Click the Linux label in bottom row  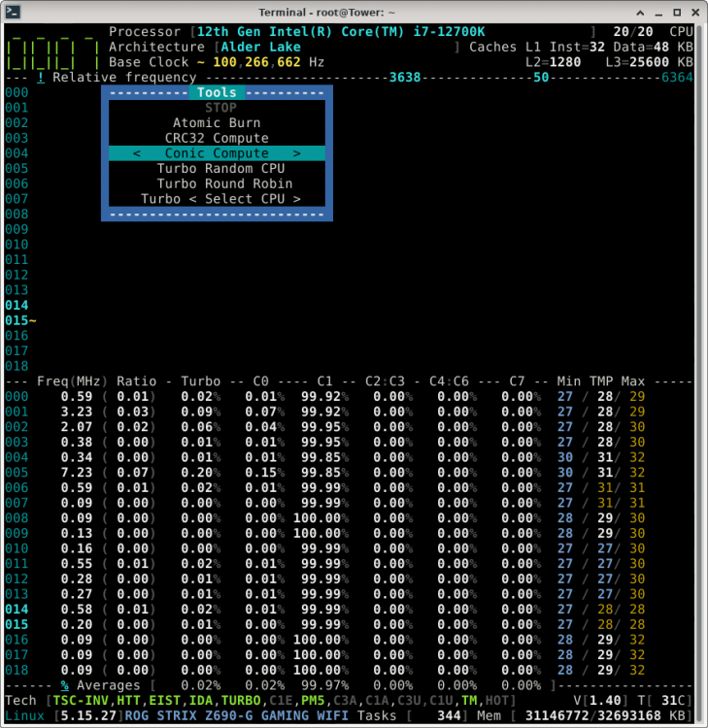tap(24, 716)
